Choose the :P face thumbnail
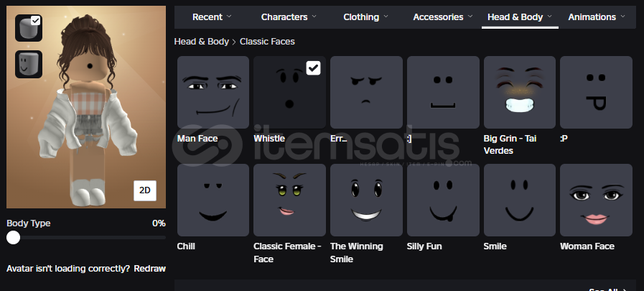This screenshot has height=291, width=644. pyautogui.click(x=596, y=92)
